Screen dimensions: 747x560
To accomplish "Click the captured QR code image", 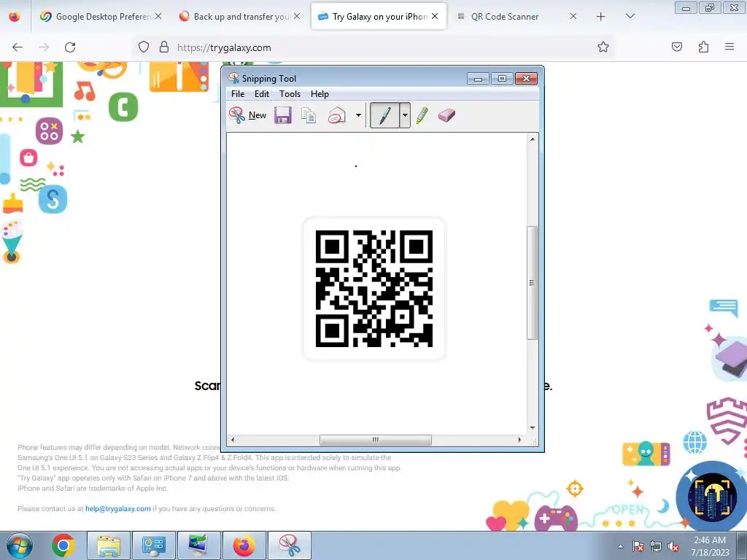I will (x=374, y=289).
